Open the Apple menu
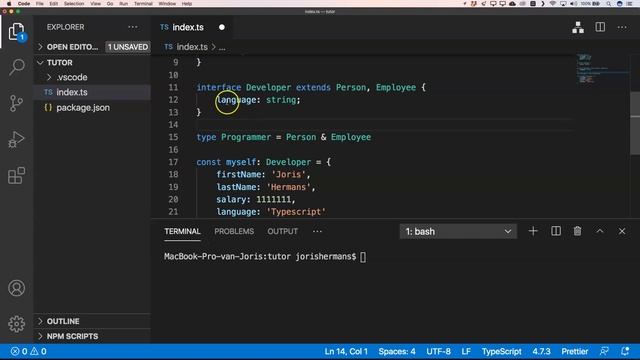 pos(9,4)
